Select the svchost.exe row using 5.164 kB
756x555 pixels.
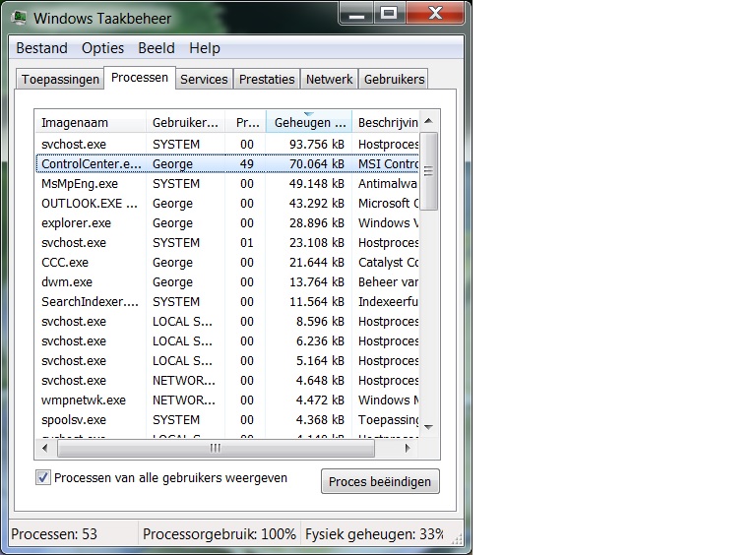click(227, 361)
